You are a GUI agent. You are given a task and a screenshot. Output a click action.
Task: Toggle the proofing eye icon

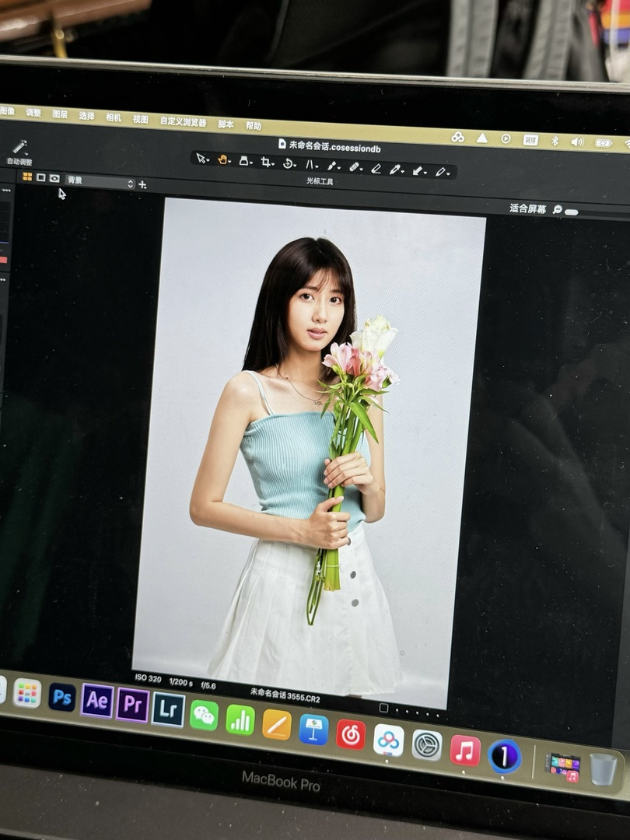(x=54, y=178)
